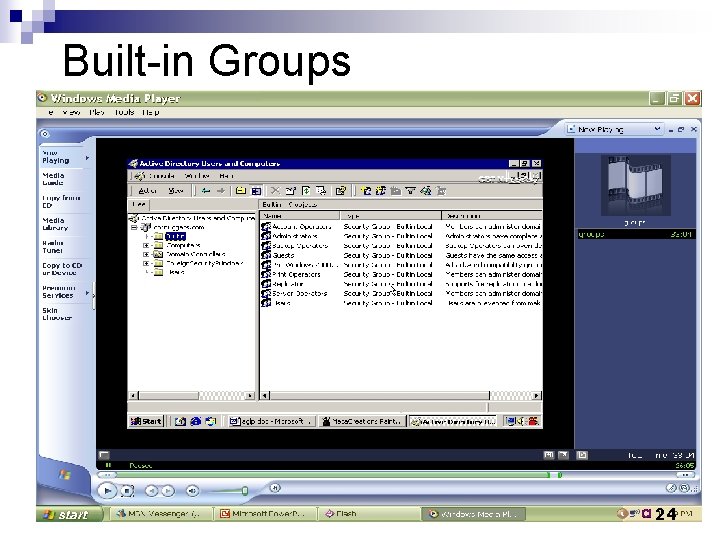Click the Help icon in Active Directory toolbar
Screen dimensions: 720x540
341,191
